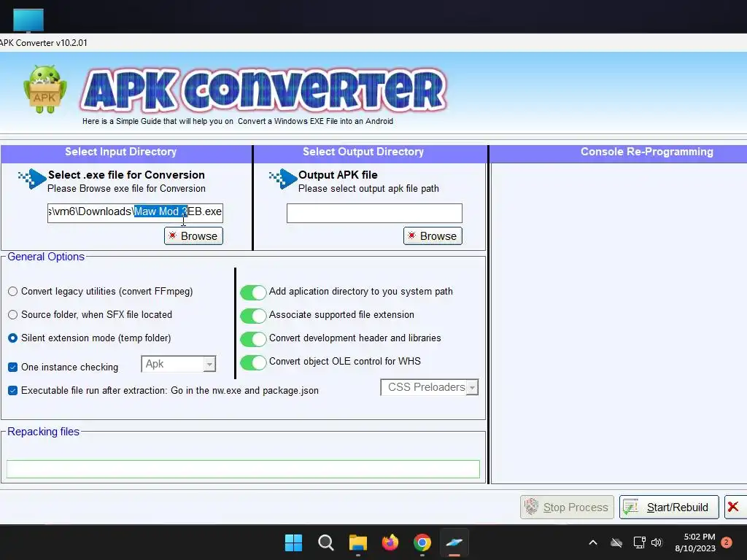Click the monitor icon on the desktop
Image resolution: width=747 pixels, height=560 pixels.
pyautogui.click(x=28, y=20)
